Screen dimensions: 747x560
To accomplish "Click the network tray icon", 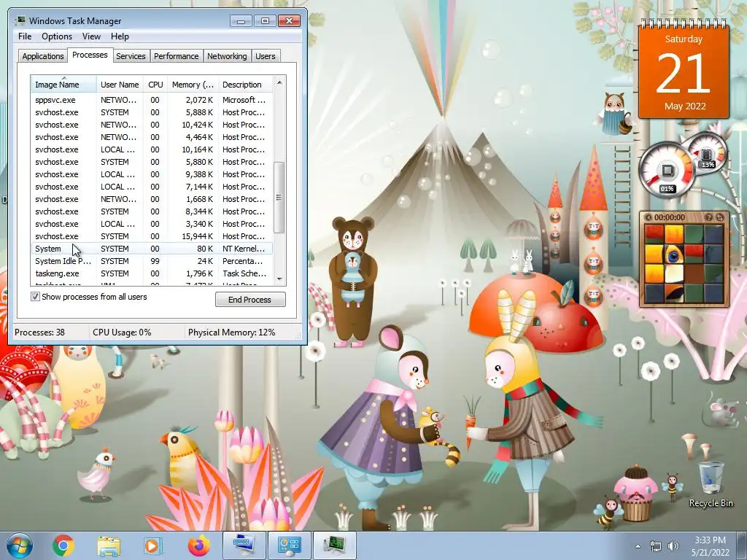I will [x=656, y=546].
